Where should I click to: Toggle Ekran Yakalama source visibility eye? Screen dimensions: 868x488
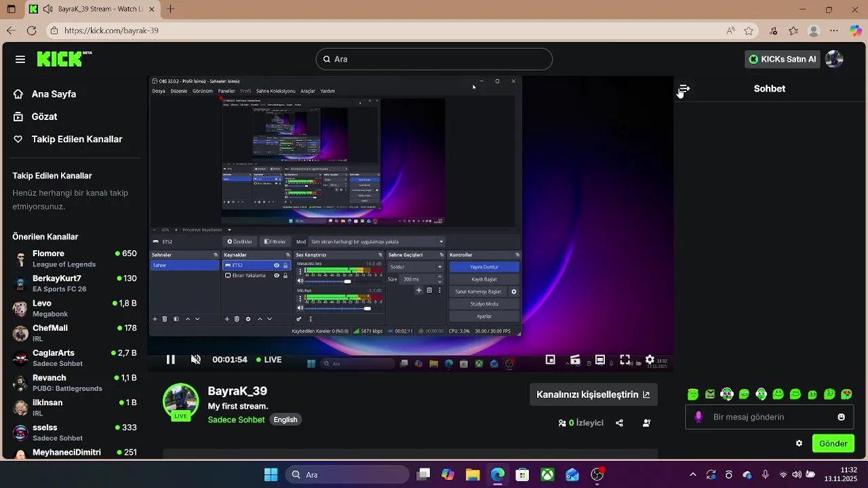[277, 275]
